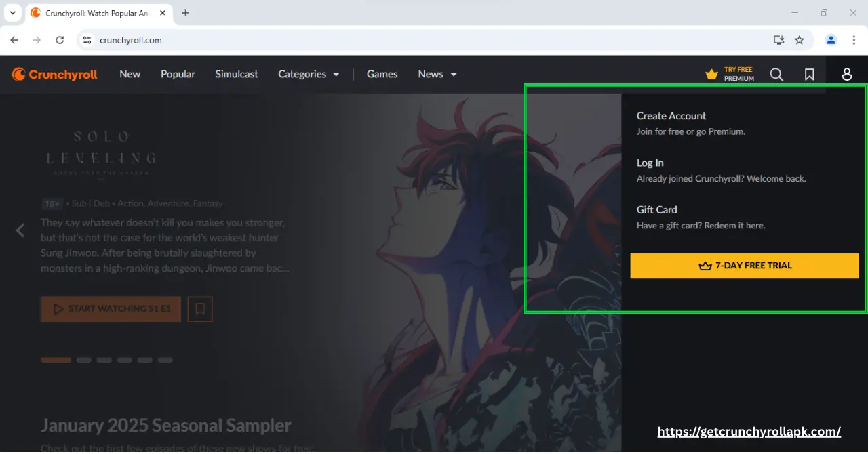The height and width of the screenshot is (454, 868).
Task: Select the second carousel indicator
Action: point(83,360)
